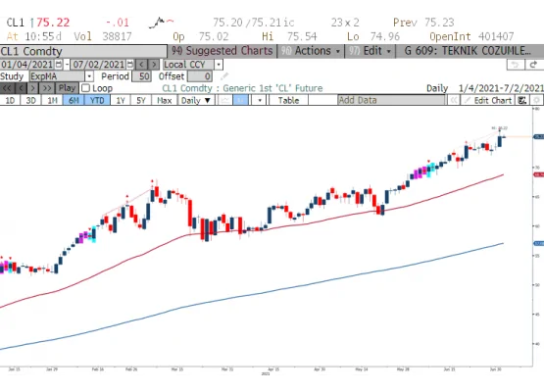
Task: Enable the Loop checkbox
Action: (x=85, y=88)
